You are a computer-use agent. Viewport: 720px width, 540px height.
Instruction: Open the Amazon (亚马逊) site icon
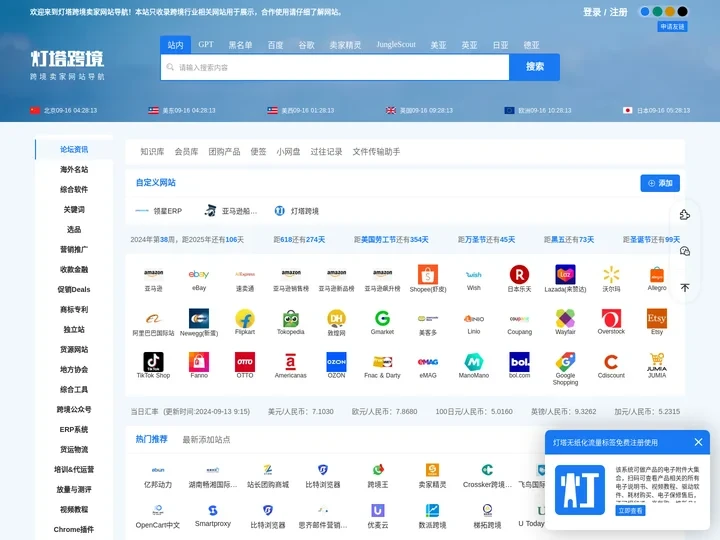click(x=153, y=275)
